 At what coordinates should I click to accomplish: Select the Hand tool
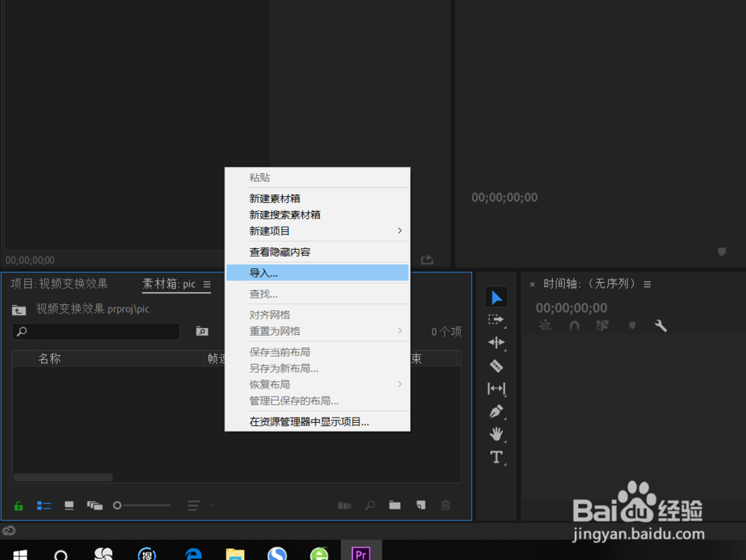pos(496,434)
